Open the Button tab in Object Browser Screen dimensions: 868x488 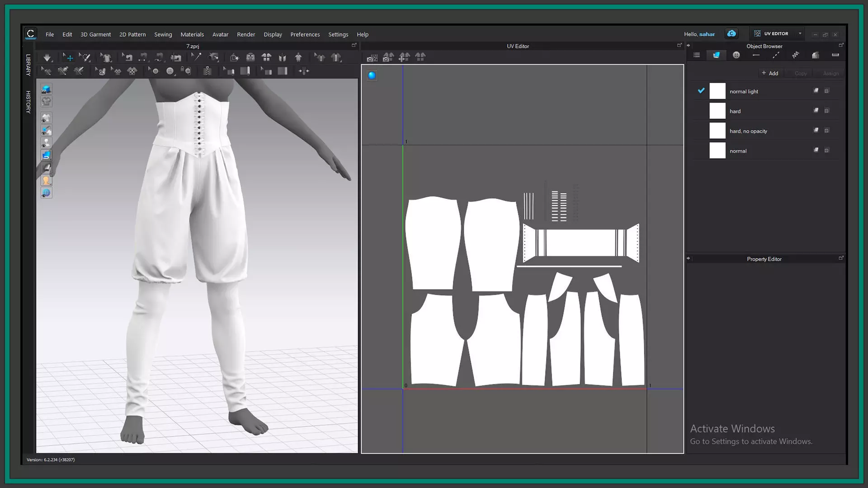[x=736, y=55]
